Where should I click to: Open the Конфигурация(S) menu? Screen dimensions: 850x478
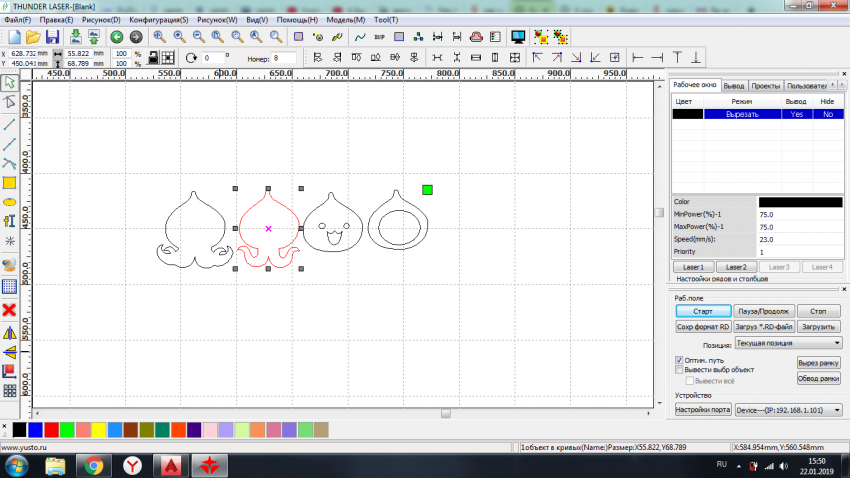(x=157, y=19)
